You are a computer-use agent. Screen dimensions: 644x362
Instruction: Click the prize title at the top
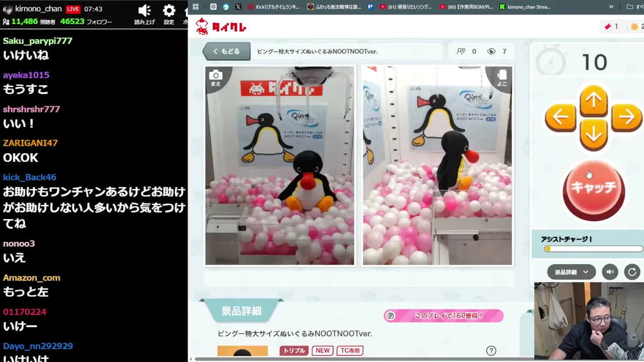click(x=317, y=51)
